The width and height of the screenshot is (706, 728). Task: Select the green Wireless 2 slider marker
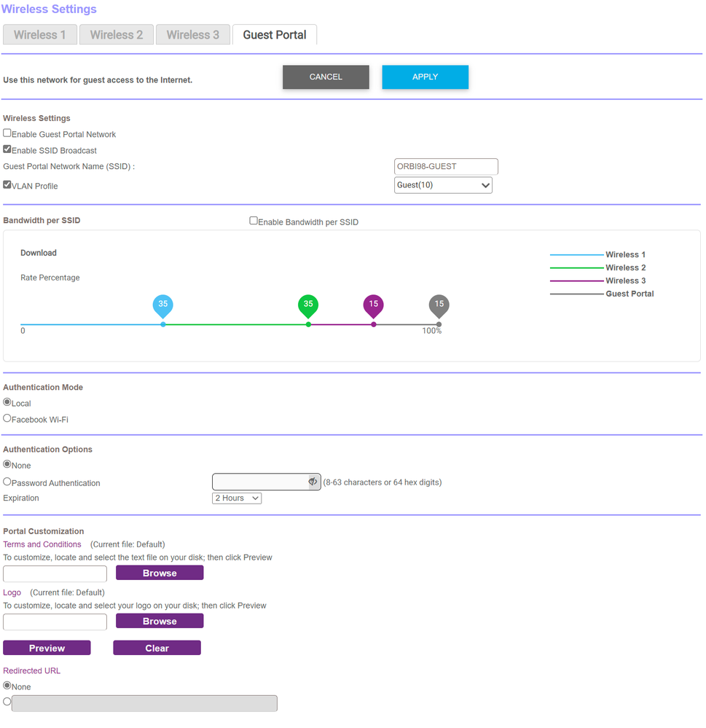pyautogui.click(x=308, y=306)
